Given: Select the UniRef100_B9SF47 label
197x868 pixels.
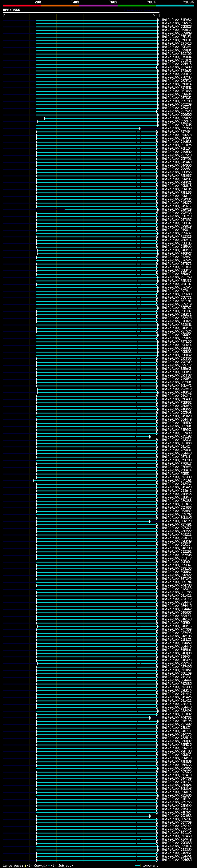Looking at the screenshot, I should point(176,565).
